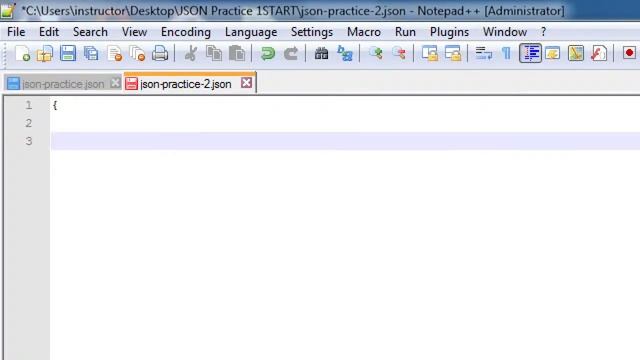Copy selection using Copy icon

click(213, 53)
